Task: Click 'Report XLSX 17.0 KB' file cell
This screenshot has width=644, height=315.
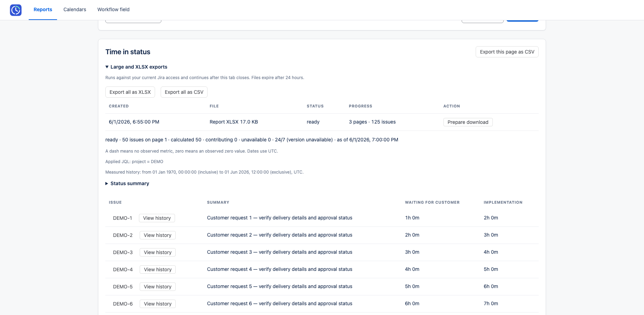Action: coord(234,122)
